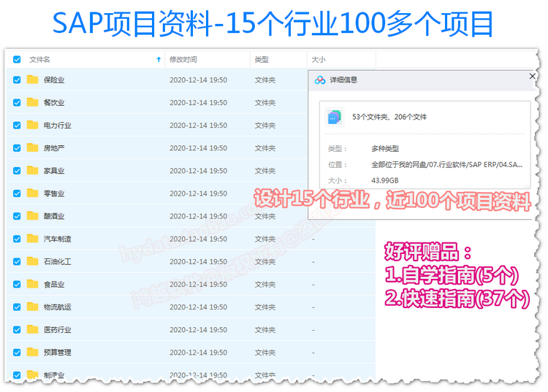Sort by the 大小 column header
Viewport: 548px width, 392px height.
click(319, 60)
